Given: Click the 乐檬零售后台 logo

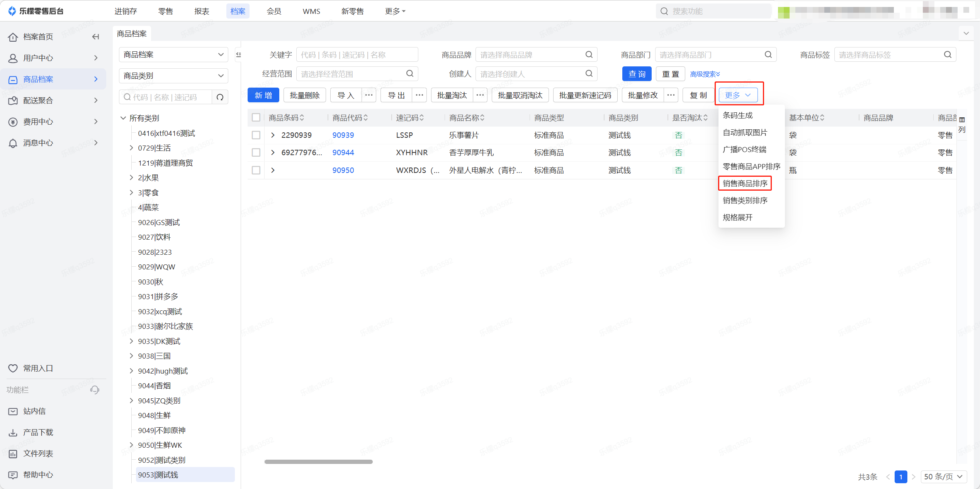Looking at the screenshot, I should 36,11.
